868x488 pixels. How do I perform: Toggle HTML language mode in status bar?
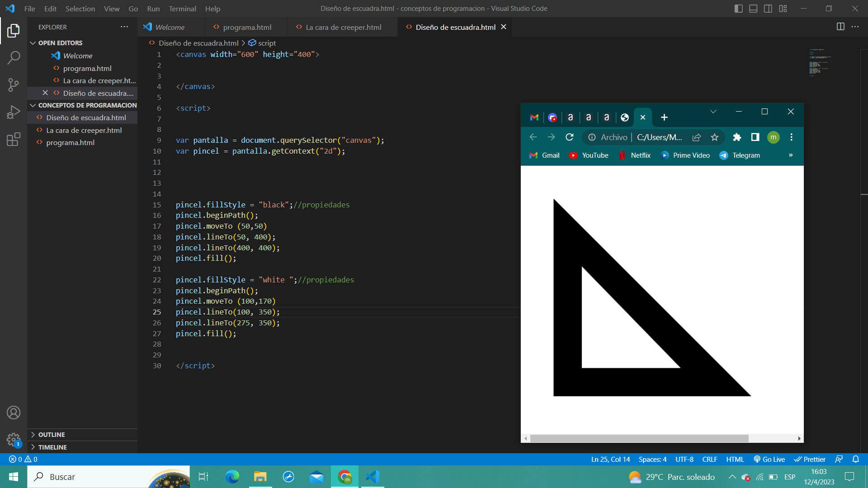pos(735,459)
